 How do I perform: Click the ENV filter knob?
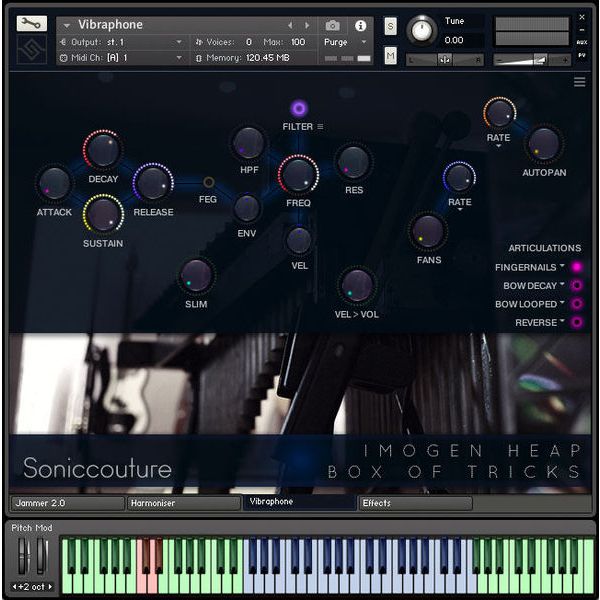tap(246, 209)
